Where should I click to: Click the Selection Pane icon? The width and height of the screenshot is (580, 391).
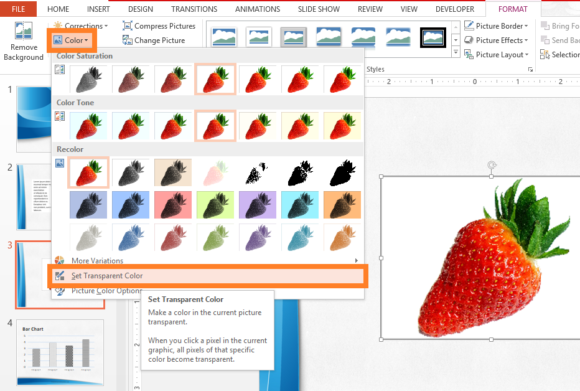tap(545, 54)
